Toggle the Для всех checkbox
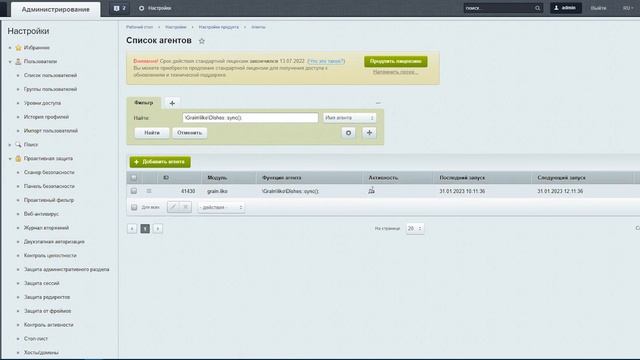 click(134, 207)
